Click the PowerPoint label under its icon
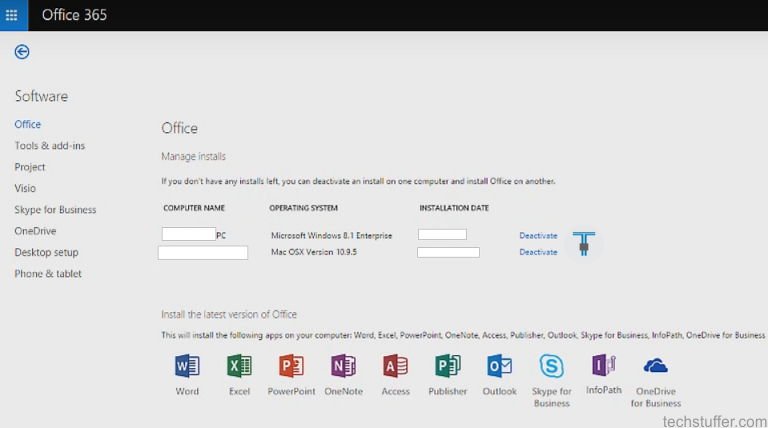 point(291,391)
